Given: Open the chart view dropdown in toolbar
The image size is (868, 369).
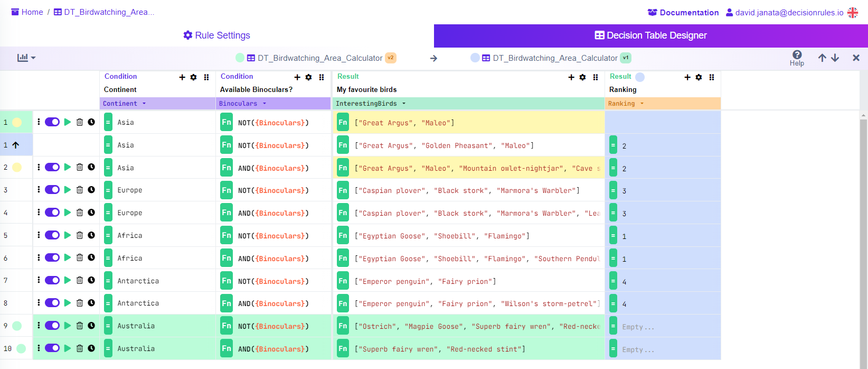Looking at the screenshot, I should pyautogui.click(x=26, y=58).
